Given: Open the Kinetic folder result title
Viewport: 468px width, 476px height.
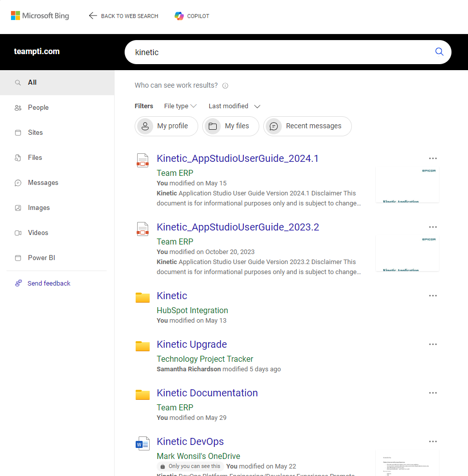Looking at the screenshot, I should [x=172, y=296].
